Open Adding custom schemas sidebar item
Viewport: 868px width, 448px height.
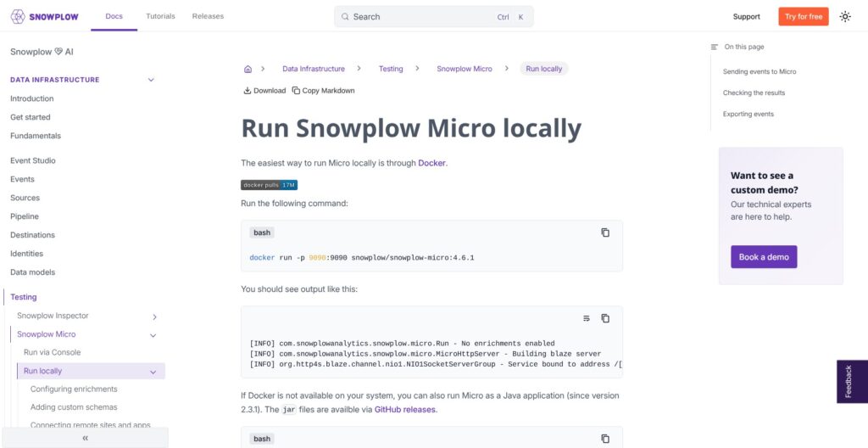[x=74, y=407]
